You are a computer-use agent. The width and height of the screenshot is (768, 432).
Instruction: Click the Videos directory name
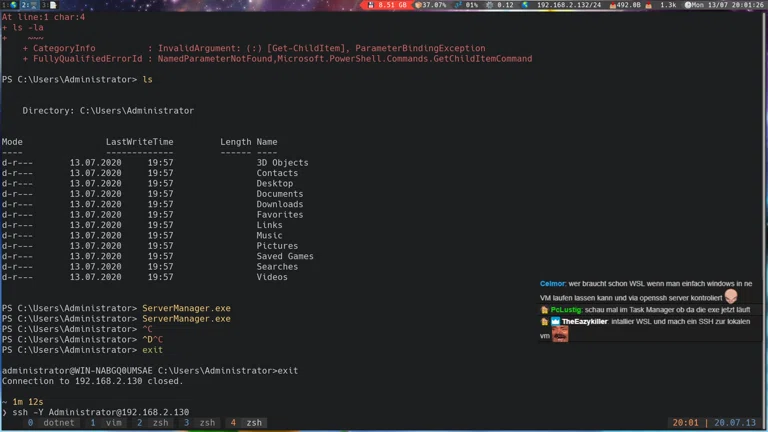tap(272, 277)
